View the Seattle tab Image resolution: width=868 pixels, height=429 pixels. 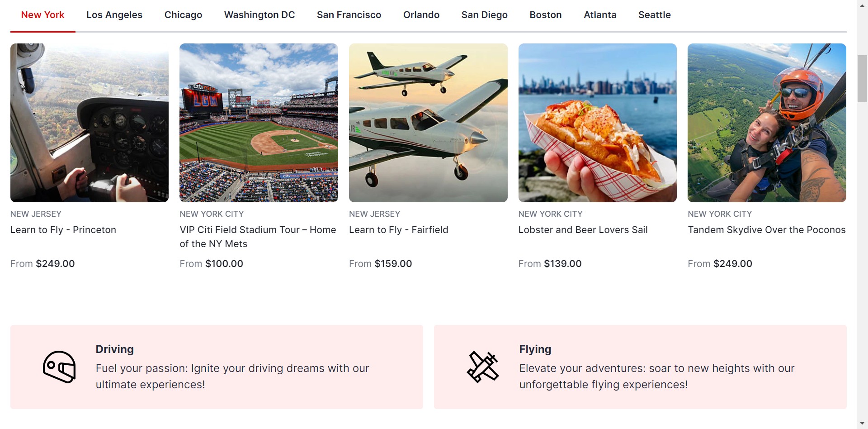tap(654, 15)
